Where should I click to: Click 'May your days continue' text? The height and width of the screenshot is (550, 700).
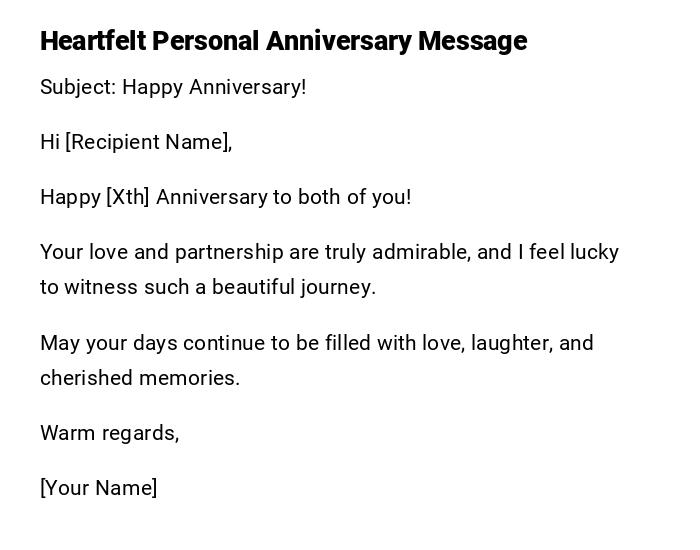coord(148,343)
